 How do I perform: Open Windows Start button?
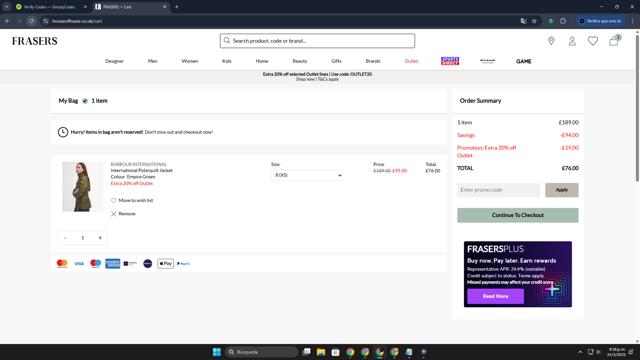click(217, 352)
